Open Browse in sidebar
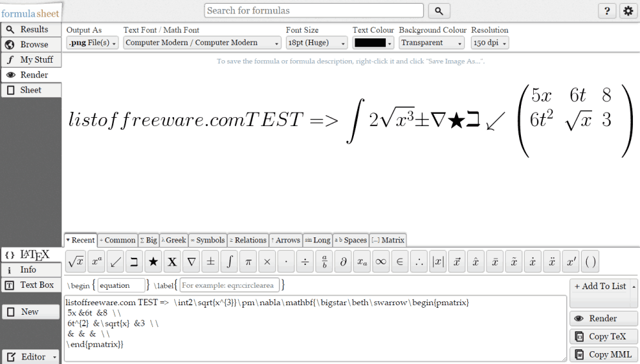The height and width of the screenshot is (364, 640). tap(31, 45)
